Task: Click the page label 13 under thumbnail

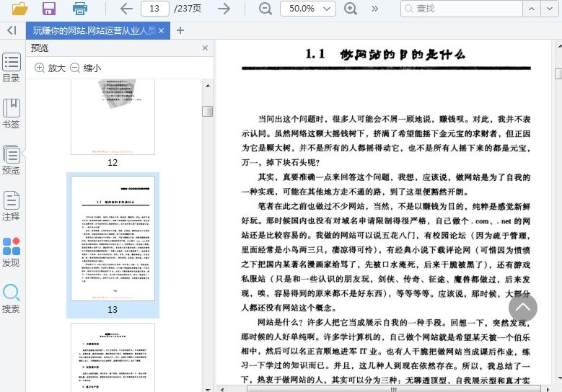Action: (x=113, y=309)
